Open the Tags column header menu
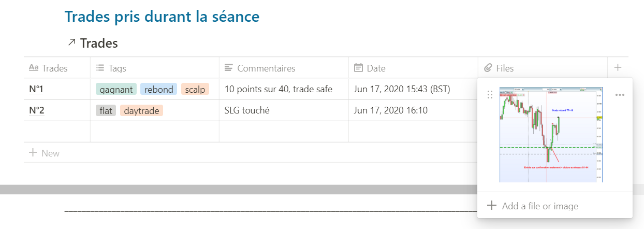The image size is (644, 229). pos(117,68)
